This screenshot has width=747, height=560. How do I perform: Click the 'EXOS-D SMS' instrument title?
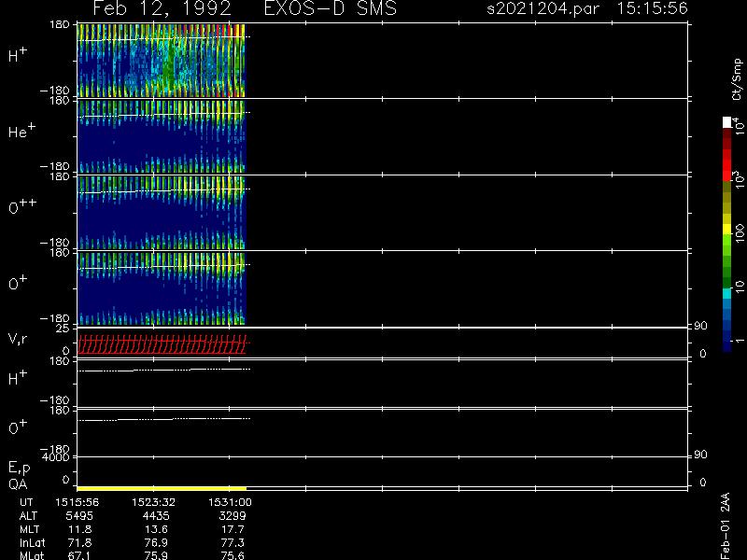pyautogui.click(x=331, y=8)
